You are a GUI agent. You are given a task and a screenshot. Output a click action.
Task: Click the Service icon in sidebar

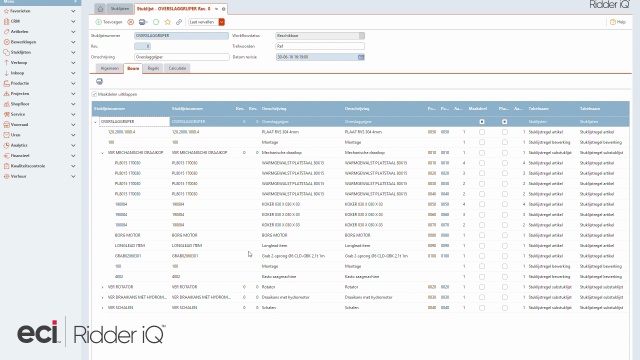[x=6, y=114]
